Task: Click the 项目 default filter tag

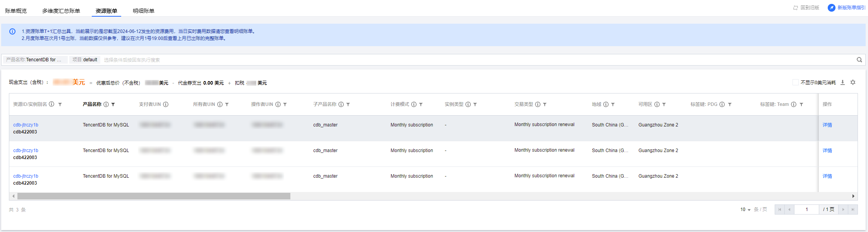Action: (85, 60)
